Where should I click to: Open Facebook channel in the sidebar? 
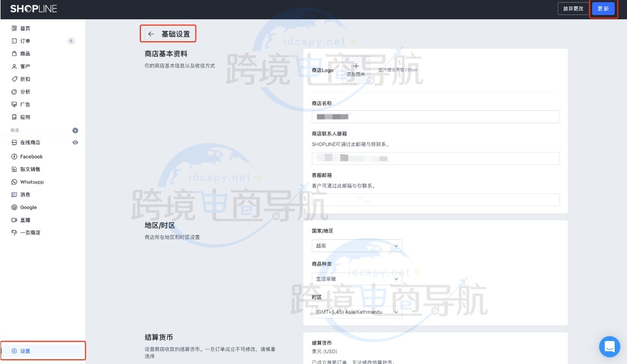pyautogui.click(x=31, y=157)
